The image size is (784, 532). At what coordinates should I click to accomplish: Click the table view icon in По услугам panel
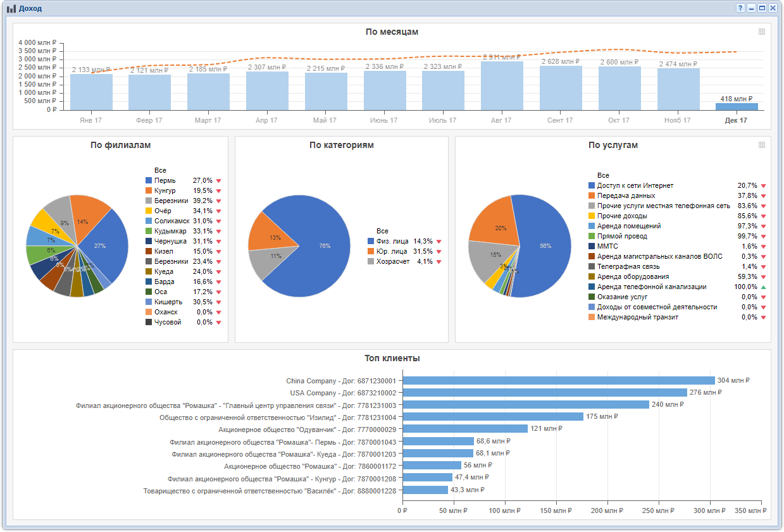pyautogui.click(x=762, y=145)
